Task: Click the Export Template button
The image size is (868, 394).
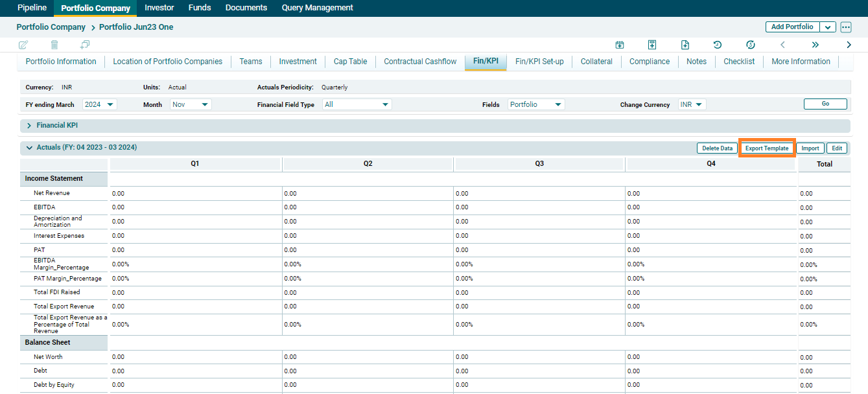Action: click(x=767, y=148)
